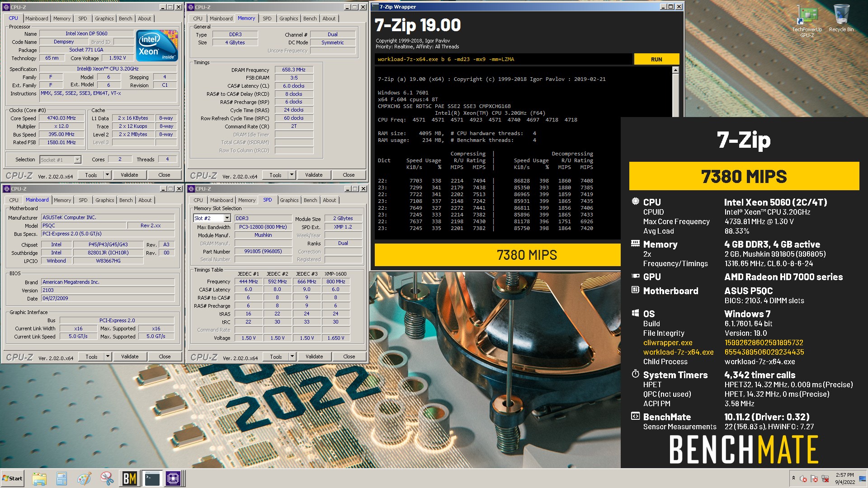The width and height of the screenshot is (868, 488).
Task: Click the 658.3 MHz DRAM Frequency value
Action: pos(294,70)
